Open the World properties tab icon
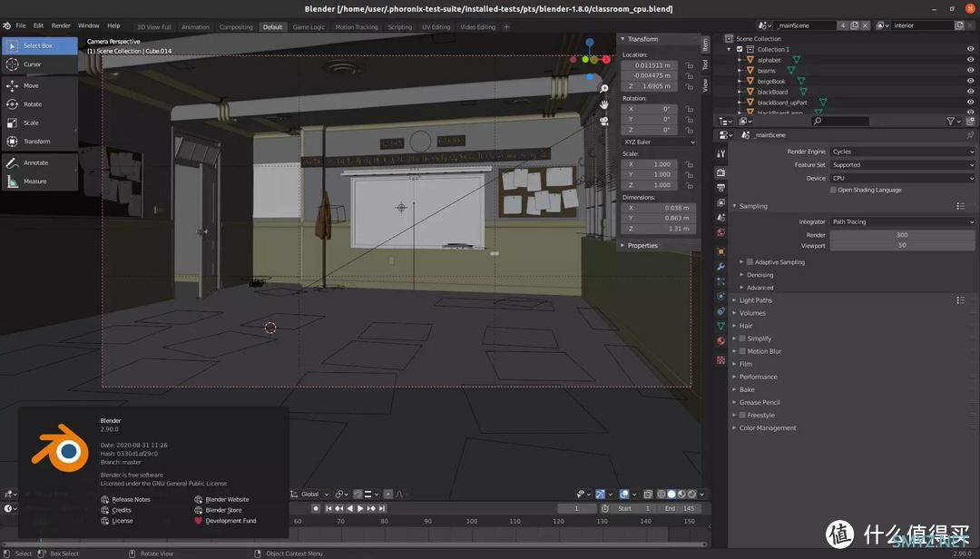980x559 pixels. pos(720,232)
